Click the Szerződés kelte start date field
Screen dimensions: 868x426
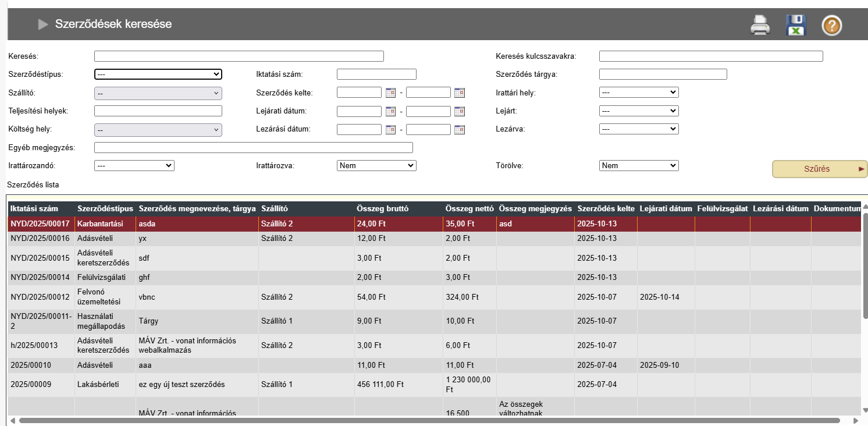(360, 93)
